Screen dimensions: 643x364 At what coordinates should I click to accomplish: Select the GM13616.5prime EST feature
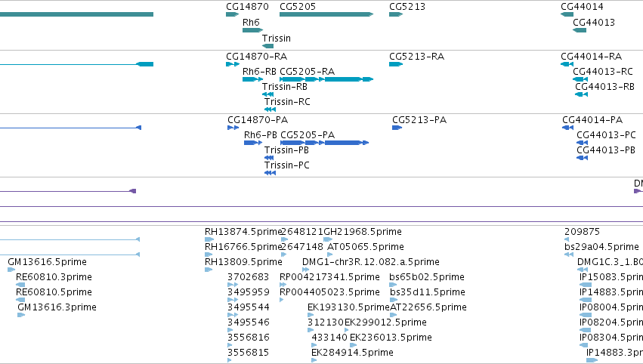click(x=11, y=270)
